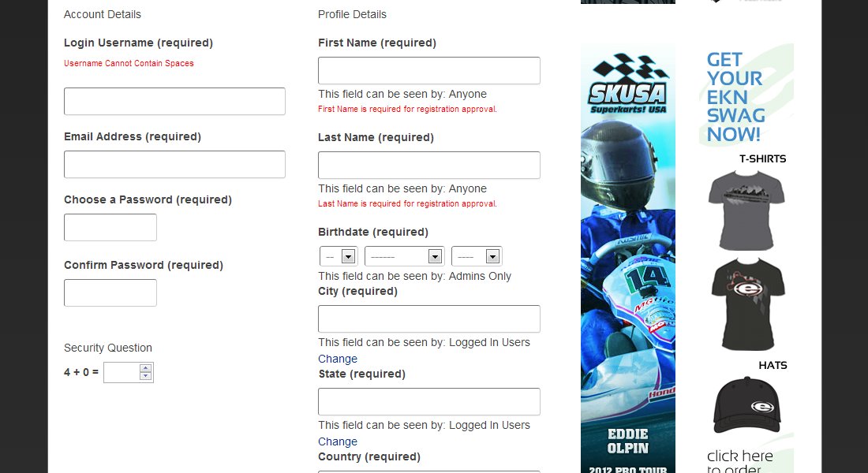Click the Eddie Olpin caption on banner
Viewport: 868px width, 473px height.
(x=628, y=441)
